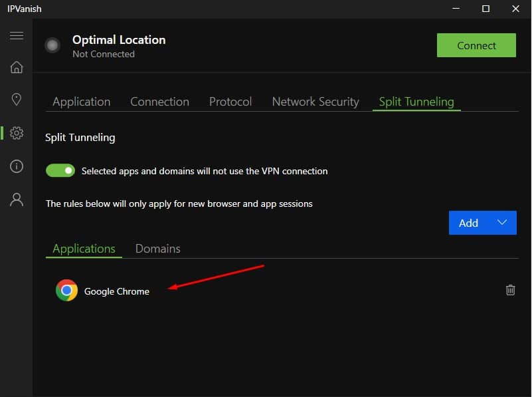Open the Protocol tab
Image resolution: width=532 pixels, height=397 pixels.
tap(230, 102)
